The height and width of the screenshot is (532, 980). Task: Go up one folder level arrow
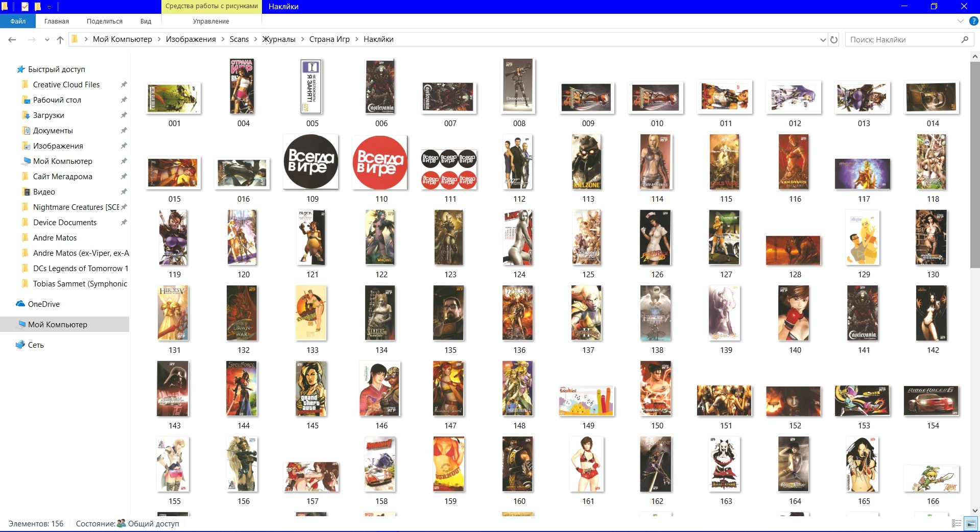60,39
